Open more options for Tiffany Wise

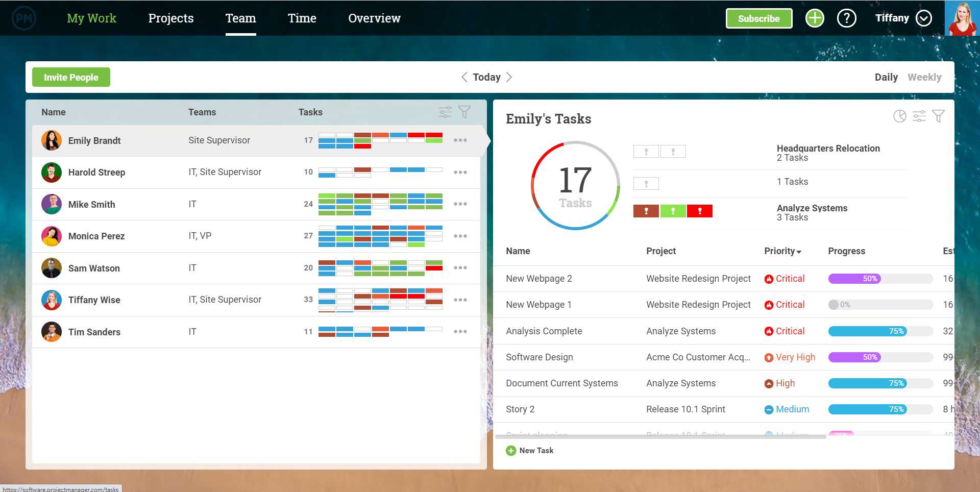pos(460,300)
